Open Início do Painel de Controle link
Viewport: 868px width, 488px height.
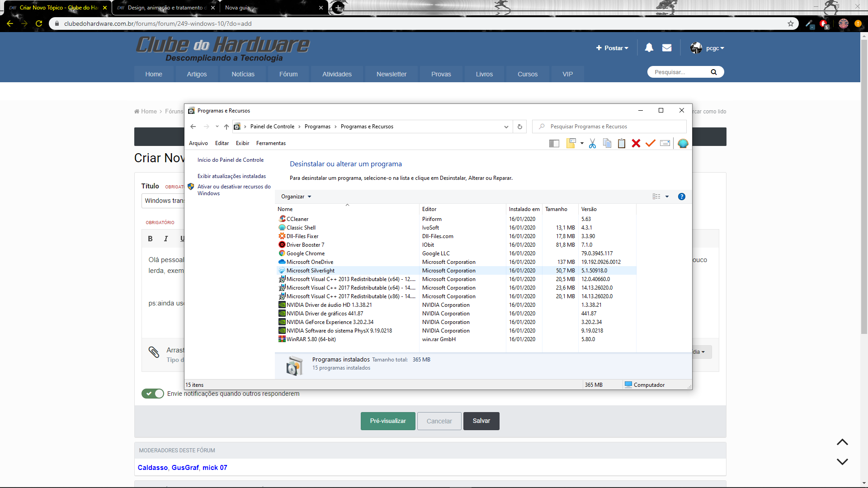point(230,160)
